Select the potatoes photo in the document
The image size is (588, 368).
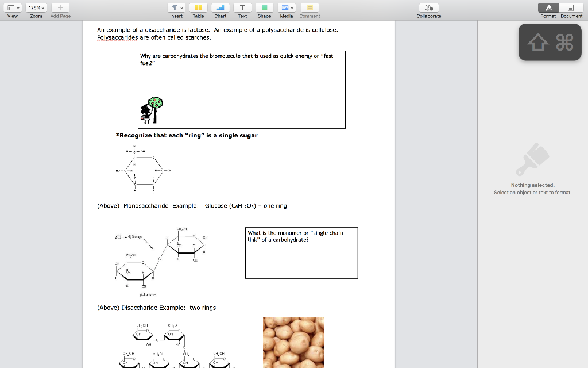tap(293, 342)
